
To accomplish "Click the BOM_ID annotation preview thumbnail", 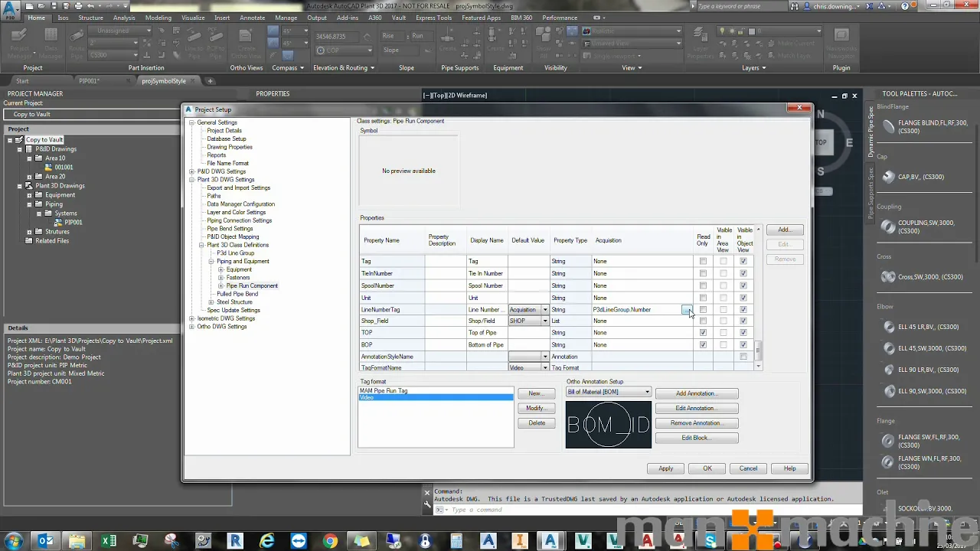I will click(609, 425).
